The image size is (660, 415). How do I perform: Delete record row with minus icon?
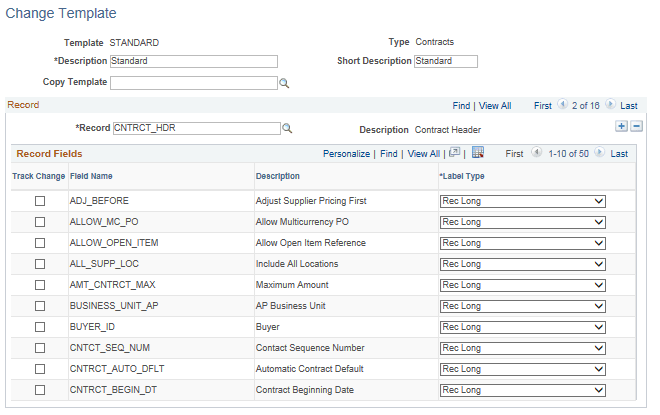click(636, 126)
